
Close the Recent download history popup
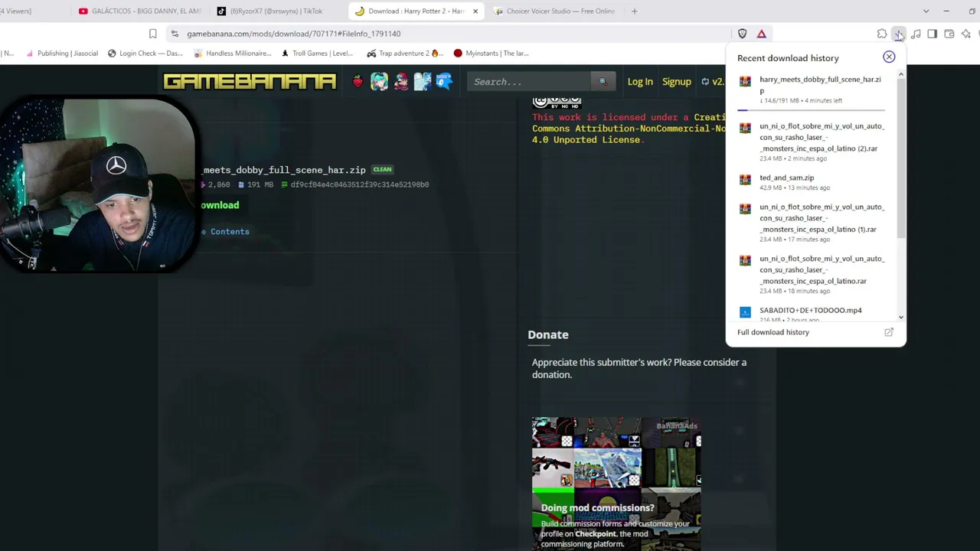[x=889, y=57]
